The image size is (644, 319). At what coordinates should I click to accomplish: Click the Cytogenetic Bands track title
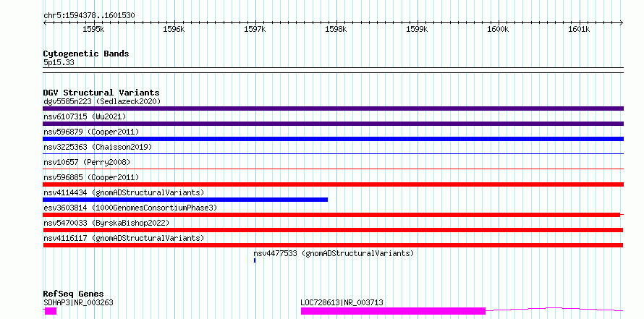coord(86,54)
